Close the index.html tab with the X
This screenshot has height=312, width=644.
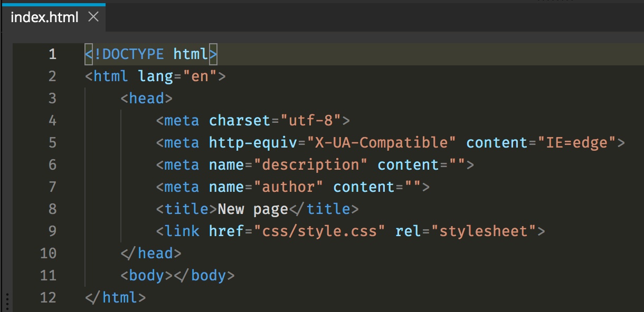point(93,17)
